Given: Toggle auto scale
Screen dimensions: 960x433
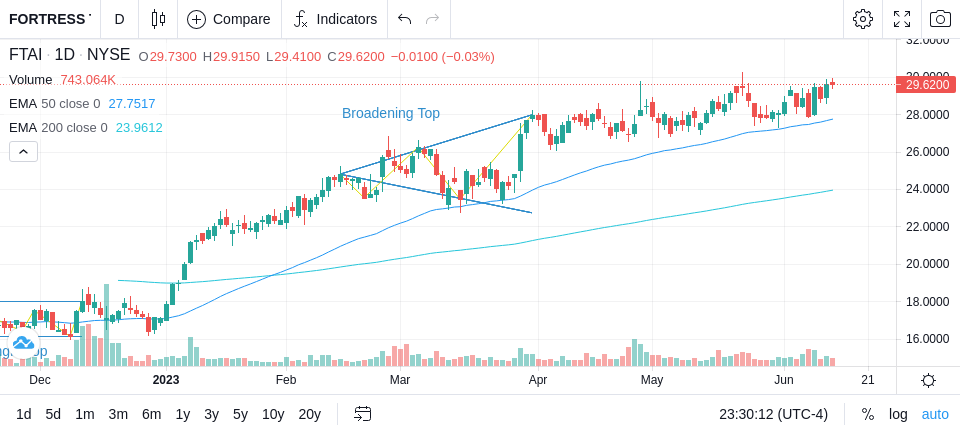Looking at the screenshot, I should click(935, 415).
